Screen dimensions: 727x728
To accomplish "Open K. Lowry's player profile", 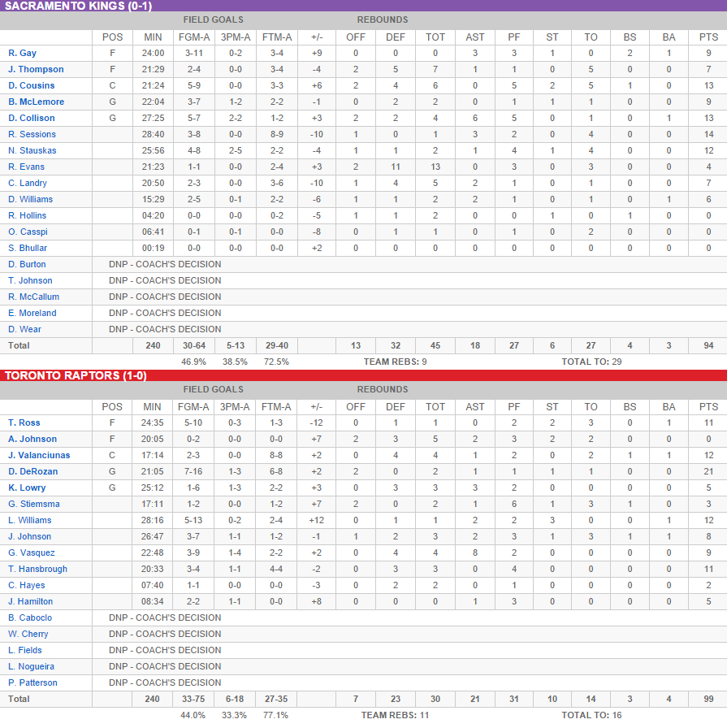I will click(27, 487).
